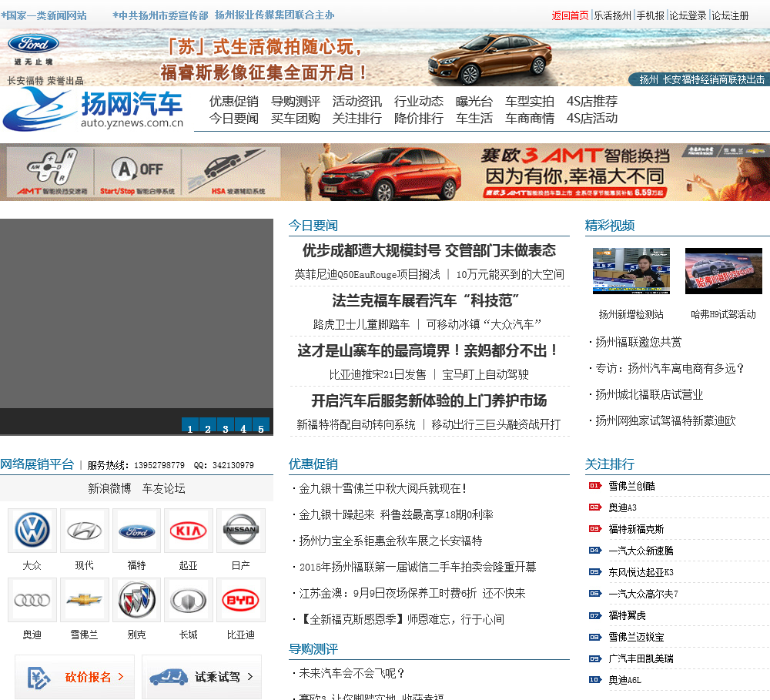This screenshot has height=700, width=770.
Task: Open 专访：扬州汽车离电商有多远？ link
Action: tap(670, 368)
